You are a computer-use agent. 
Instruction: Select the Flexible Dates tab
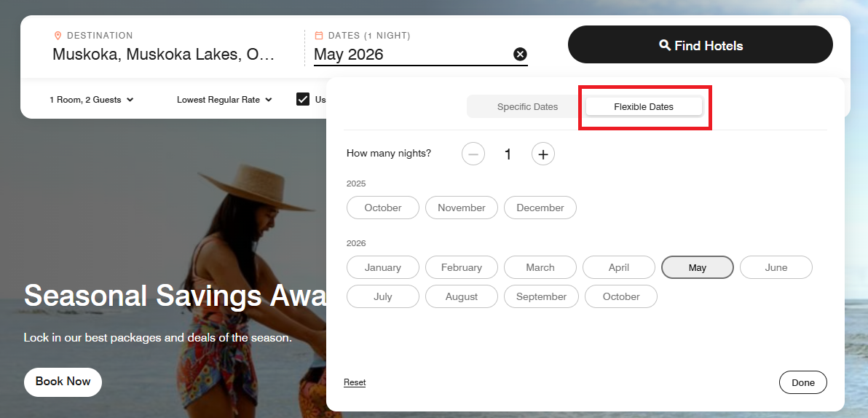coord(644,107)
